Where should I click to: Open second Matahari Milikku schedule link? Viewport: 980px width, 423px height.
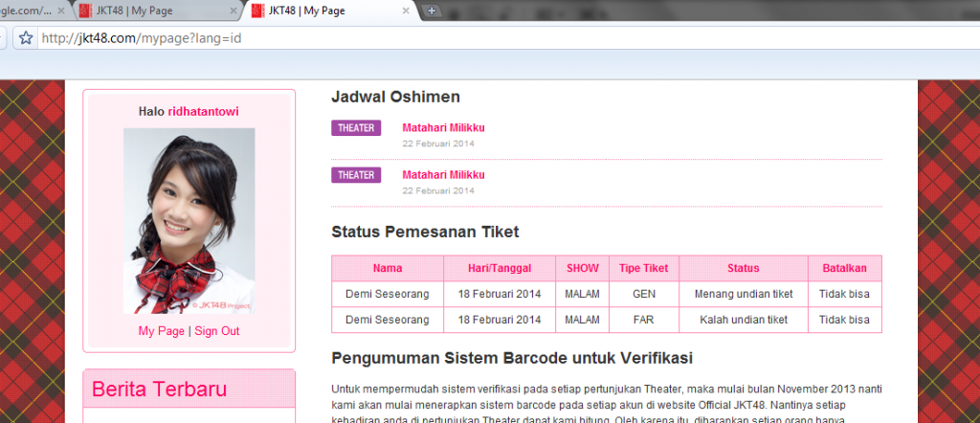click(443, 175)
